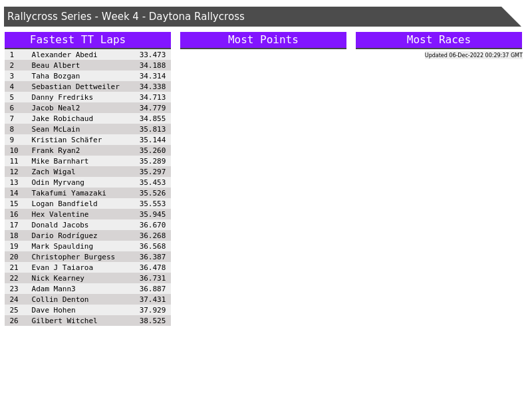
Task: Click the Updated timestamp text
Action: (473, 55)
